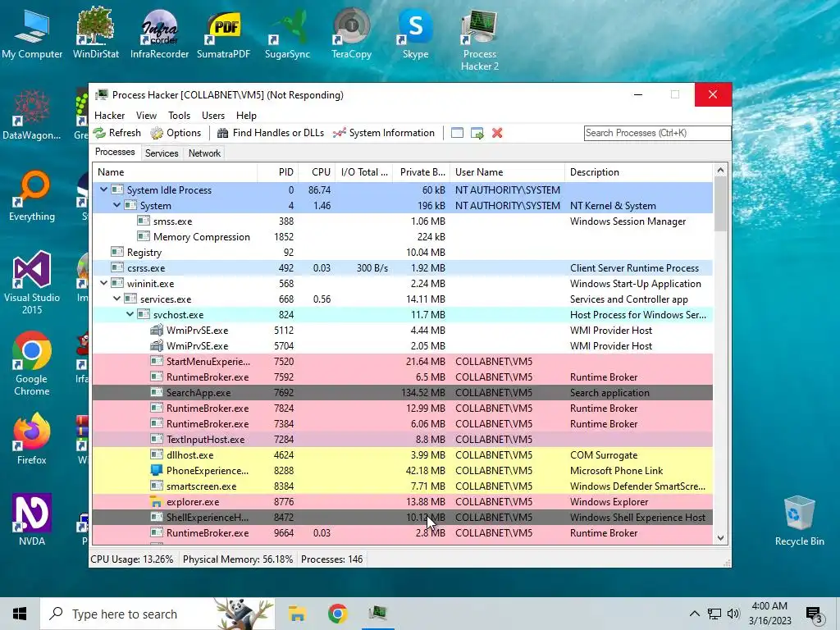Open Firefox desktop shortcut
Screen dimensions: 840x630
[x=32, y=439]
